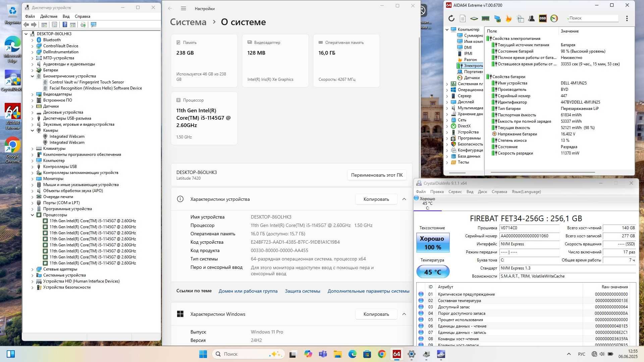644x362 pixels.
Task: Show hidden tray icons chevron on taskbar
Action: tap(569, 354)
